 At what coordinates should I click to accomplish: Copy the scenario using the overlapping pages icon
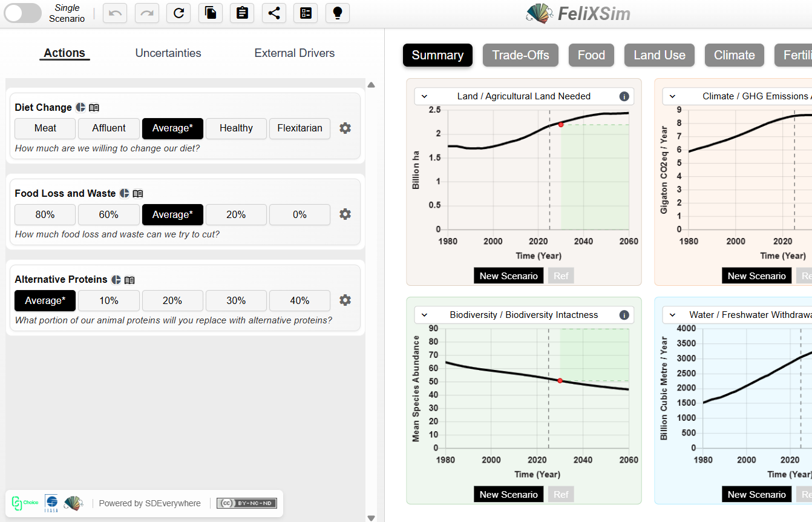pos(211,13)
